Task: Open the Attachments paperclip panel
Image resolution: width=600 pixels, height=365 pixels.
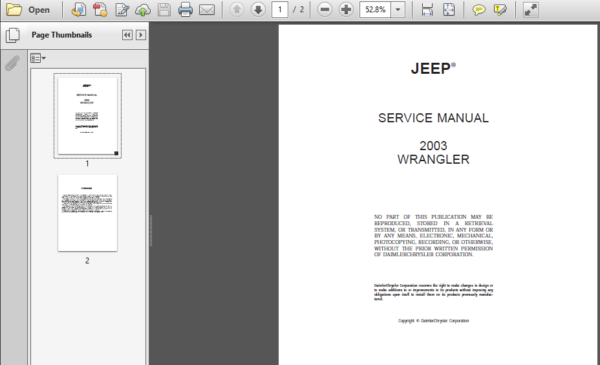Action: (x=13, y=63)
